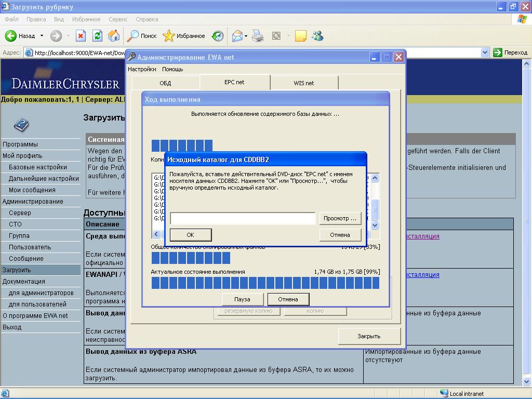Click the help book icon in sidebar
Image resolution: width=532 pixels, height=399 pixels.
pyautogui.click(x=21, y=125)
